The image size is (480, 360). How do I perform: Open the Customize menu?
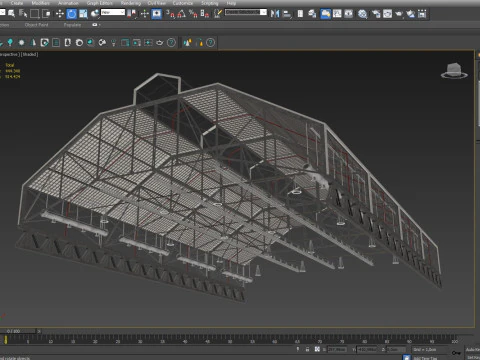pos(183,3)
